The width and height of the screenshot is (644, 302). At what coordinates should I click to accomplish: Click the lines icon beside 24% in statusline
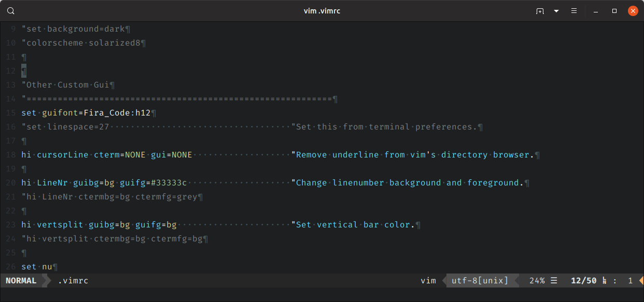tap(554, 281)
